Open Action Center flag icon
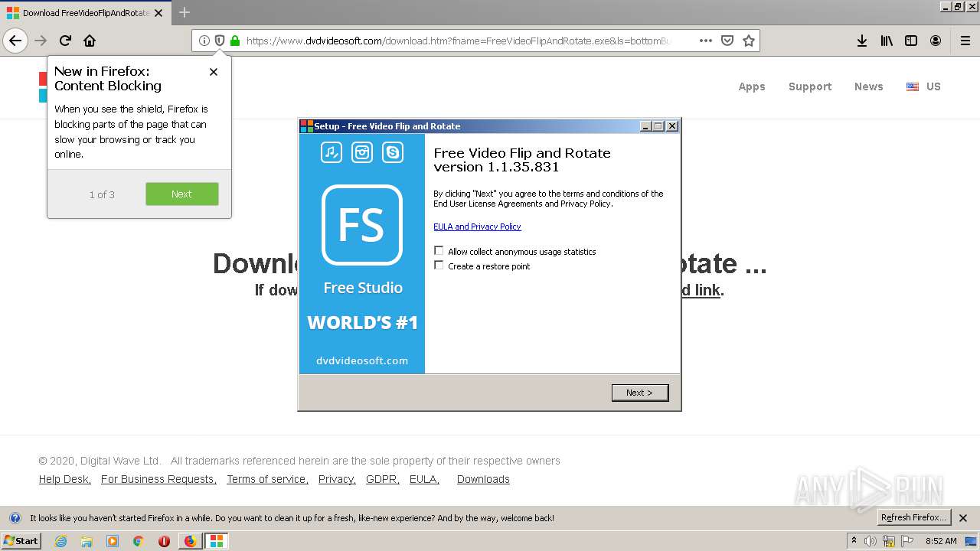Viewport: 980px width, 551px height. 906,541
